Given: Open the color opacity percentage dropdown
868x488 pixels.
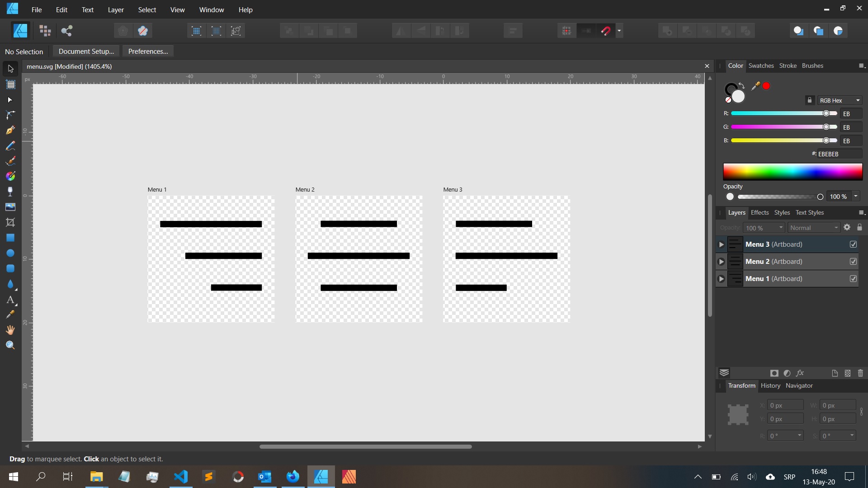Looking at the screenshot, I should tap(856, 196).
